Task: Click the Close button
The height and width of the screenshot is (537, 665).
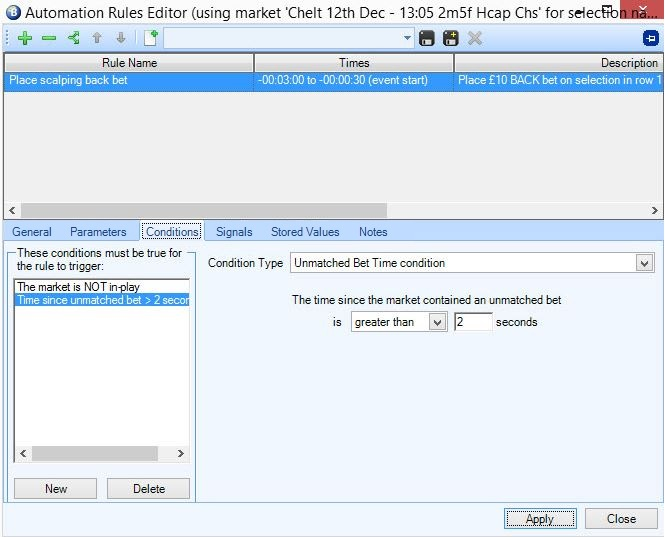Action: coord(621,519)
